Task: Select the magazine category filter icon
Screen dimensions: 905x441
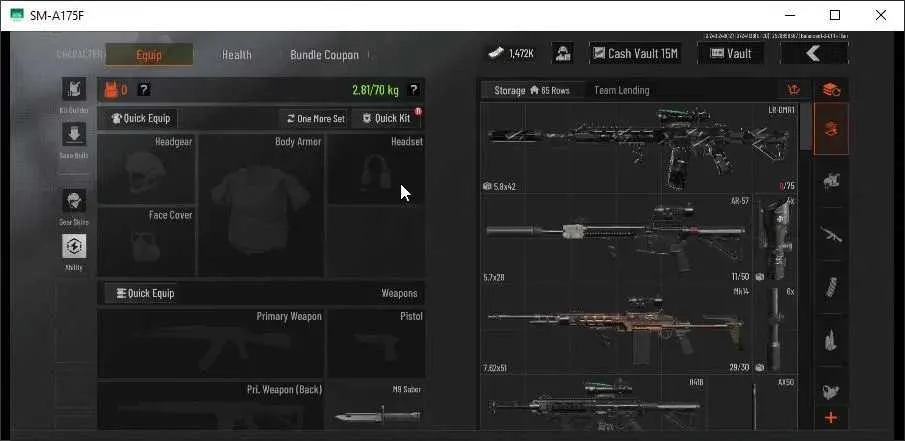Action: pos(831,287)
